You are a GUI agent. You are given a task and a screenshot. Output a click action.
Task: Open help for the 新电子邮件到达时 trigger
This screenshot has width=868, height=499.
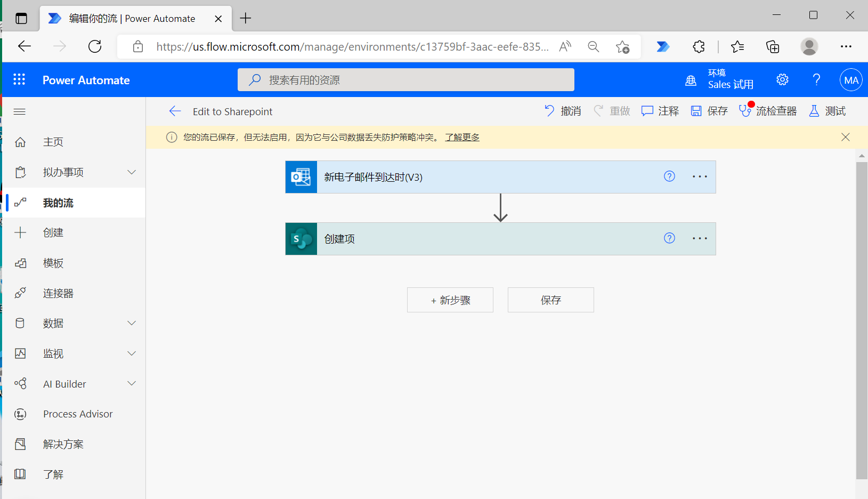pos(669,176)
